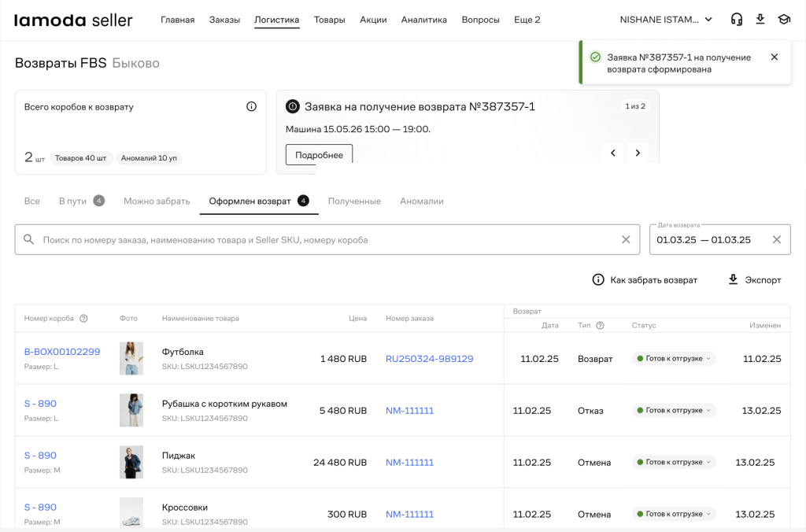Open the Вопросы menu item
Screen dimensions: 806x532
[x=481, y=20]
